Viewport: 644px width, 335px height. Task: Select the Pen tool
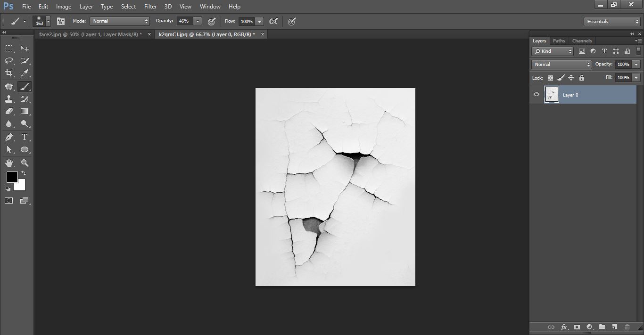point(9,137)
